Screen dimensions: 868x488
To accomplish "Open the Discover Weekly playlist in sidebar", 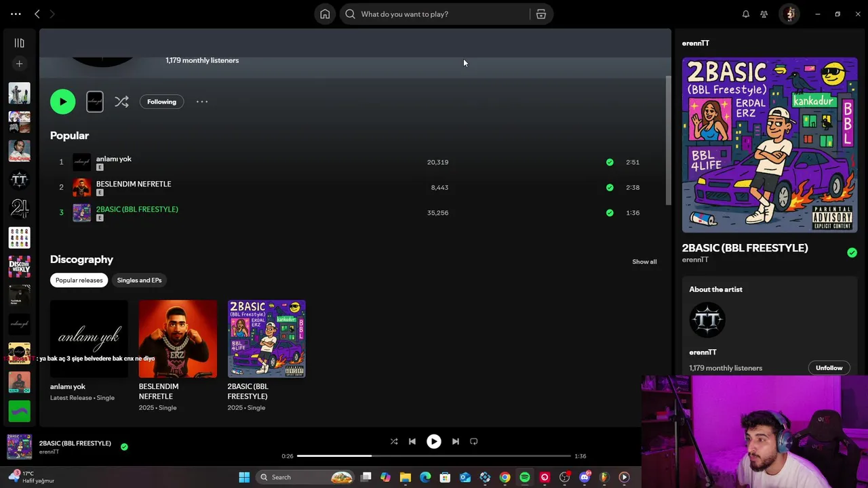I will [x=19, y=266].
